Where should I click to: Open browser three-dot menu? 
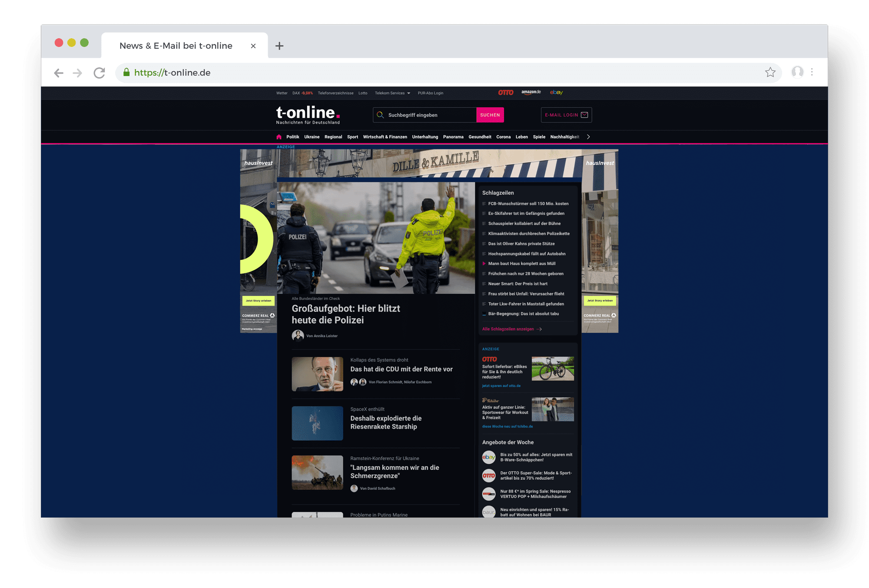coord(812,72)
